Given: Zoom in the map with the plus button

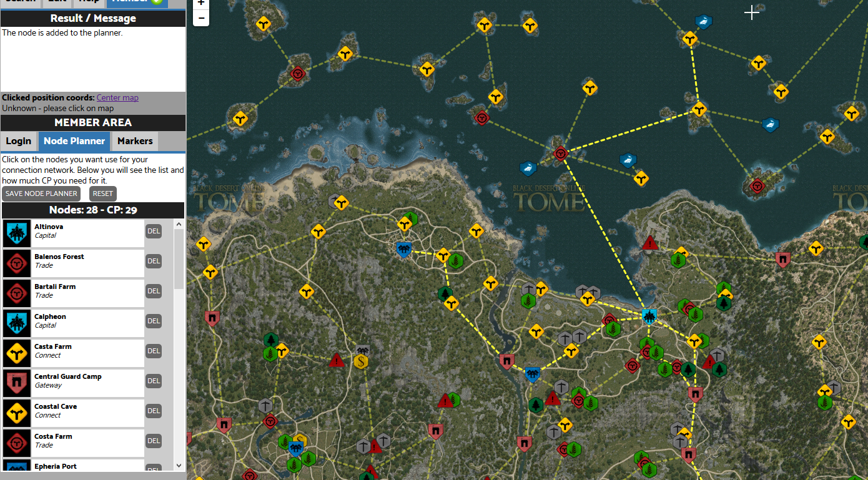Looking at the screenshot, I should [200, 3].
